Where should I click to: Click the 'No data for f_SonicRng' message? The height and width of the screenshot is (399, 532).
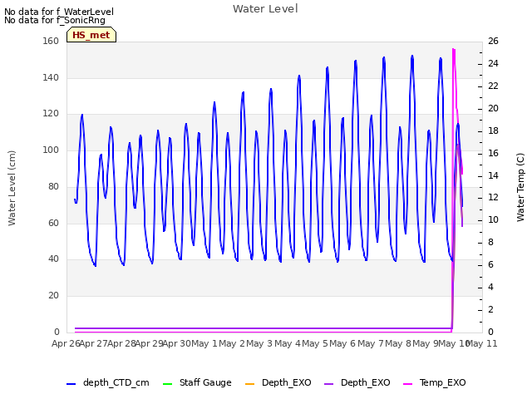pyautogui.click(x=55, y=20)
